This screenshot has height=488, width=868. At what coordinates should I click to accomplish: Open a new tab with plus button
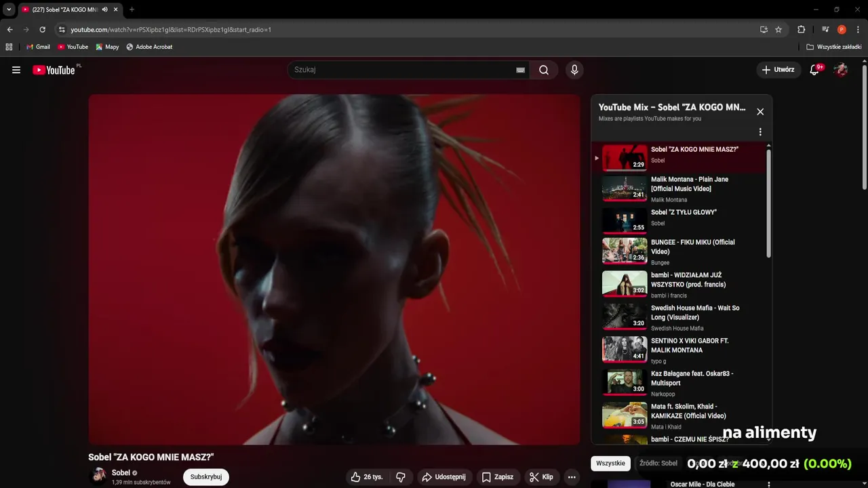132,9
